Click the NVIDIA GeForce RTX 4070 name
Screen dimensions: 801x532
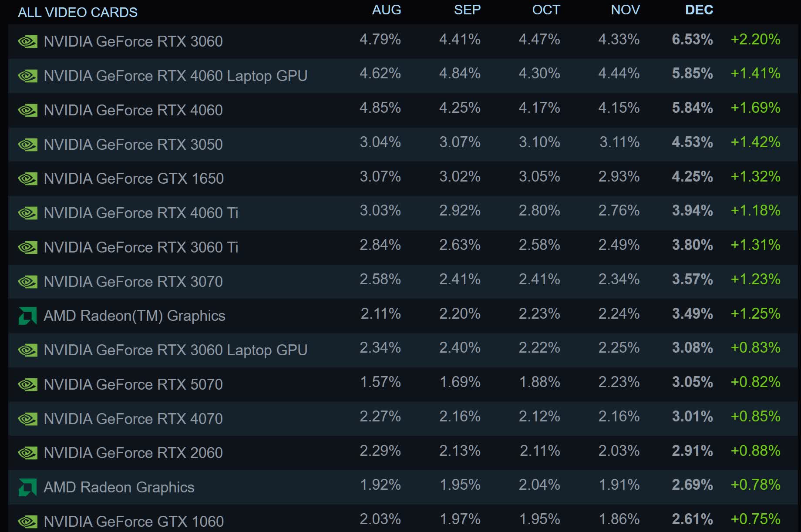click(x=133, y=419)
